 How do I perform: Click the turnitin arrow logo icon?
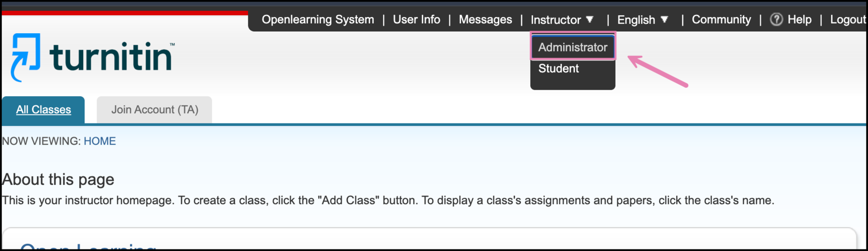tap(25, 56)
